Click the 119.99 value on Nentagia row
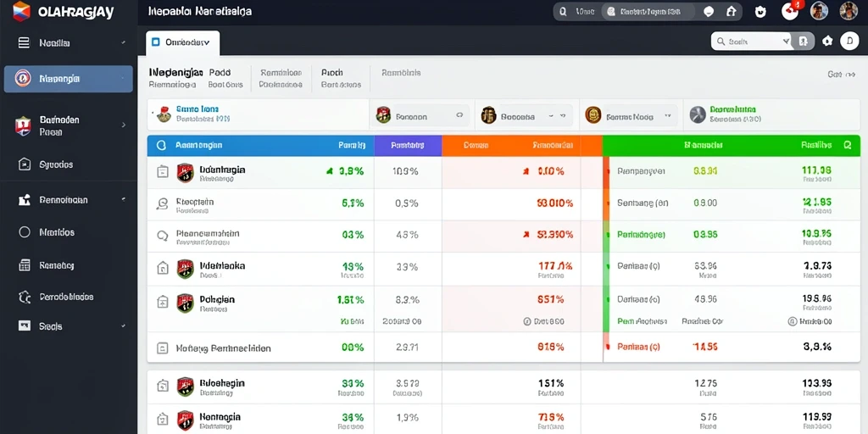868x434 pixels. [817, 417]
